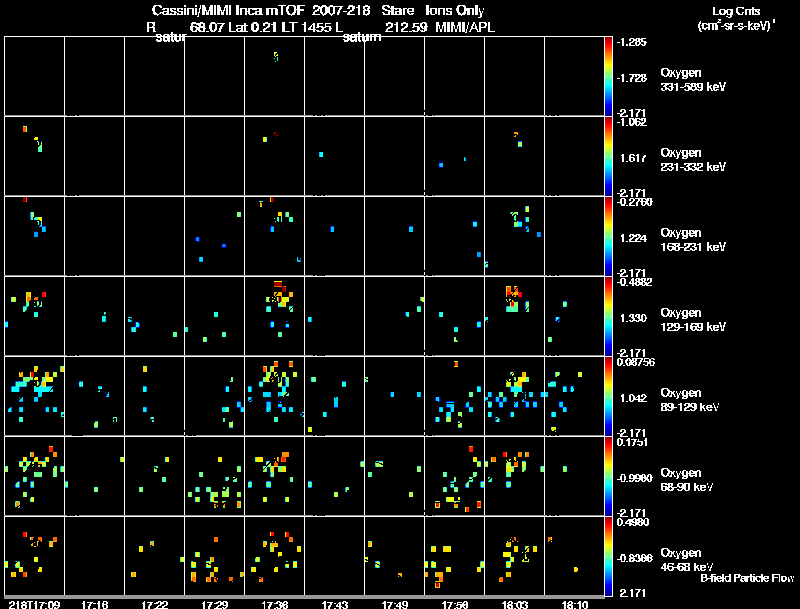Select the 'Oxygen 168-231 keV' row label
The width and height of the screenshot is (800, 609).
pos(693,240)
